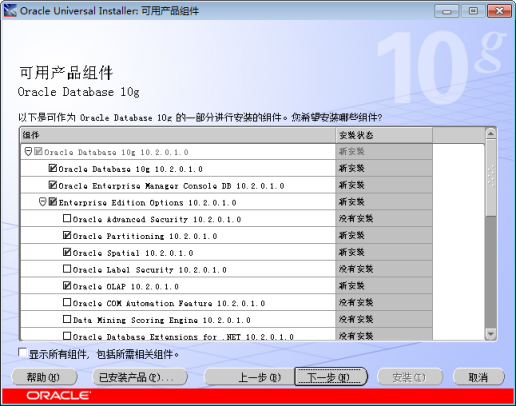
Task: Cancel installation with 取消 button
Action: pyautogui.click(x=478, y=378)
